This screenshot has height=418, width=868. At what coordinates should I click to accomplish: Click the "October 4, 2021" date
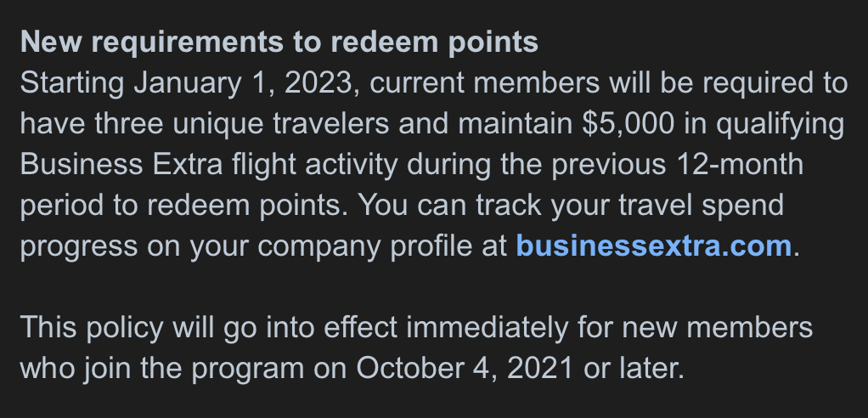tap(465, 368)
